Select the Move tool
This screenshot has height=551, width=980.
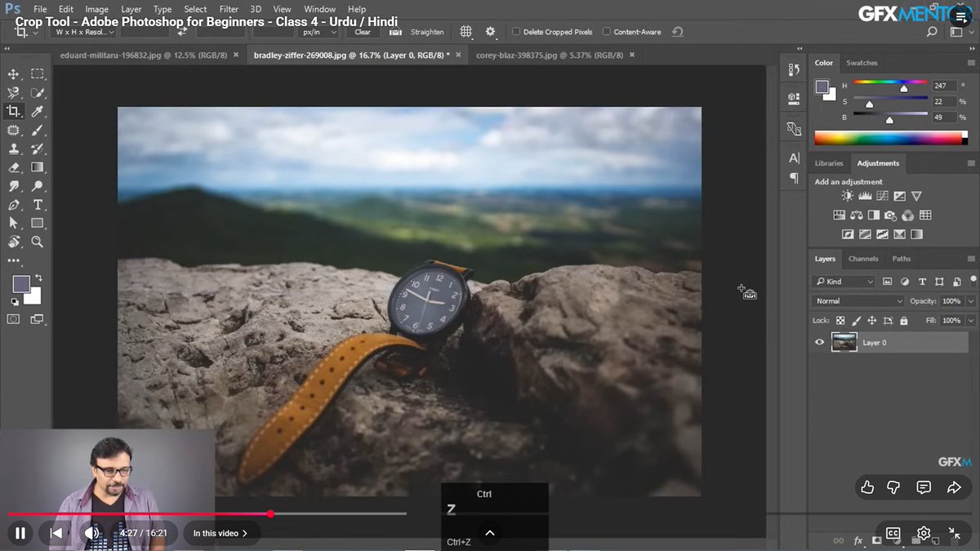(13, 74)
